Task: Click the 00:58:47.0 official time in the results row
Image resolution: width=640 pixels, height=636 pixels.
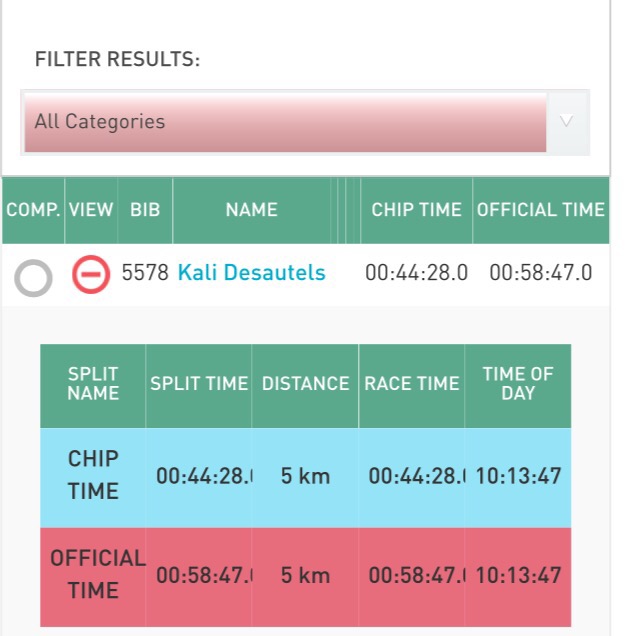Action: [540, 272]
